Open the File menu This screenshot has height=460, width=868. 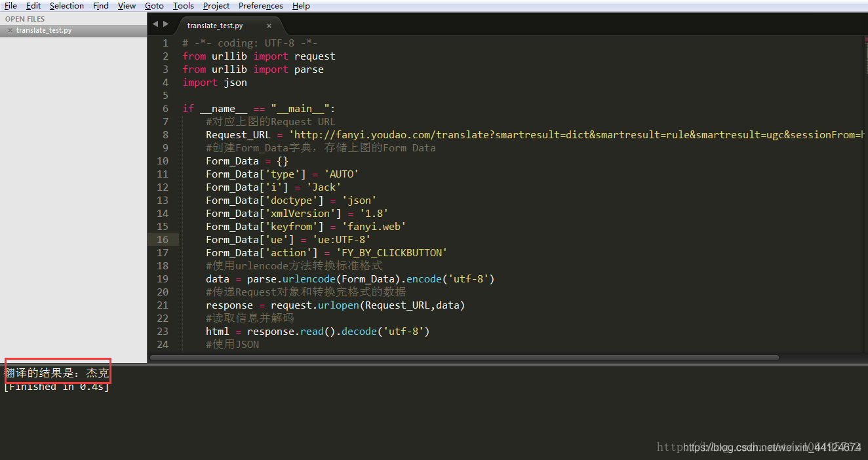(10, 6)
